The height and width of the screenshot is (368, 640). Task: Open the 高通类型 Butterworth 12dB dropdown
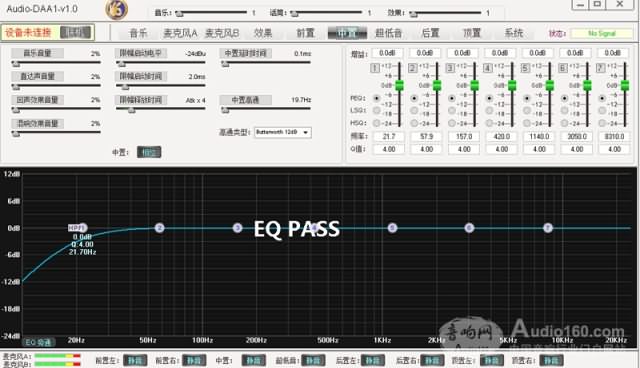point(283,132)
